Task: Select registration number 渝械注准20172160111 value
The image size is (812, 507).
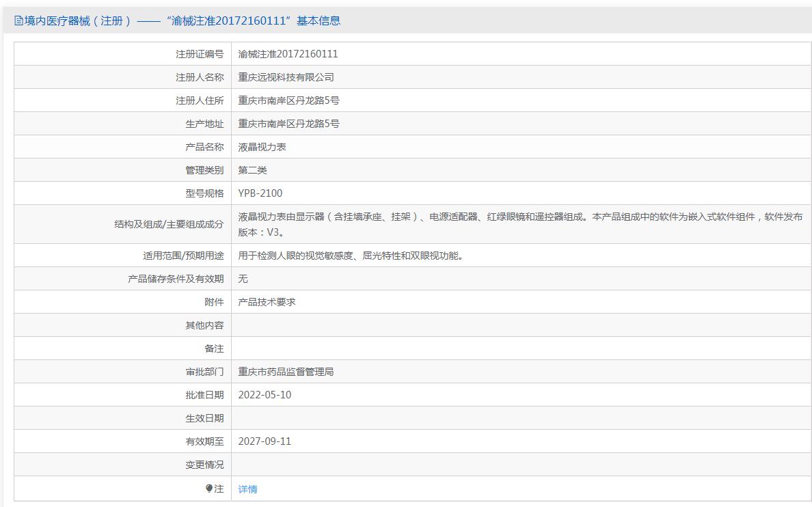Action: (288, 54)
